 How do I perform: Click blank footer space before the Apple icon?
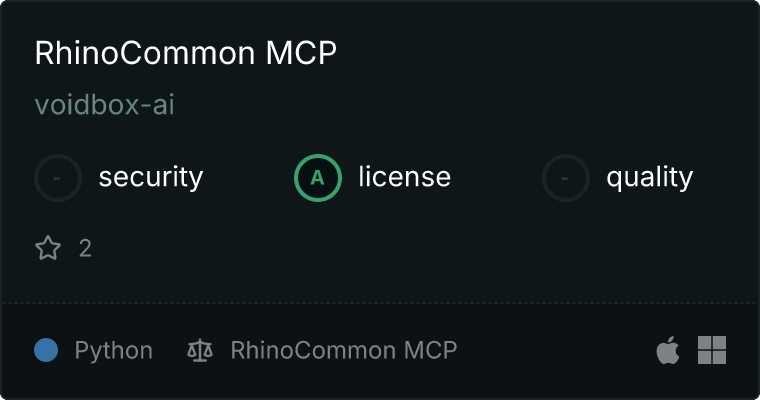(555, 350)
